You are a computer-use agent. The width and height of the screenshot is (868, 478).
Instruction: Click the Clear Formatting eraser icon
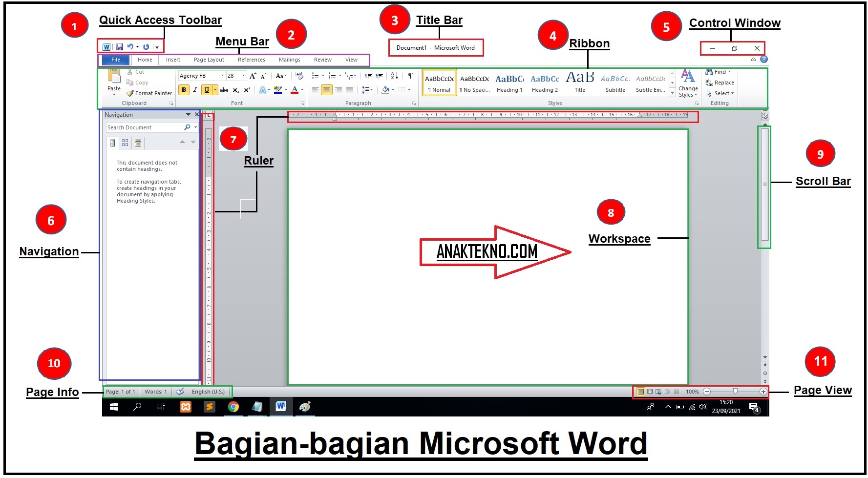[x=299, y=76]
